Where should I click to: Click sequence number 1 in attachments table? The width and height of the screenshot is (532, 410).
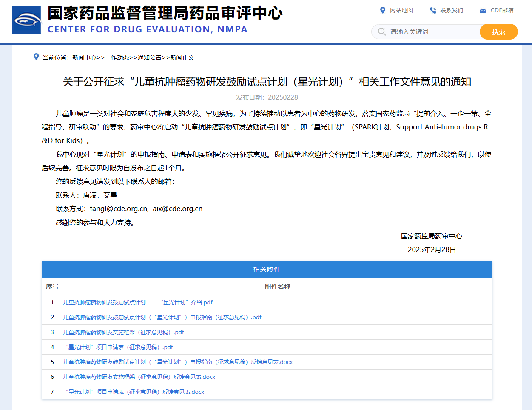click(52, 302)
